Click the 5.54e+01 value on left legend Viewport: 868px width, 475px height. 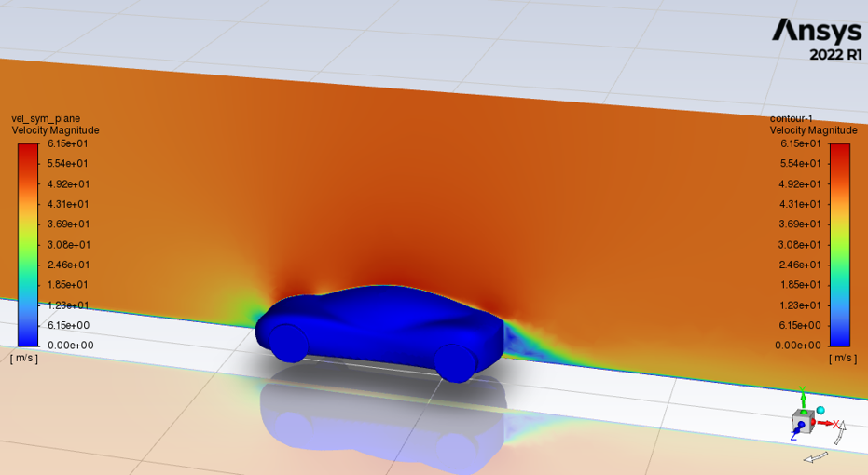(67, 164)
